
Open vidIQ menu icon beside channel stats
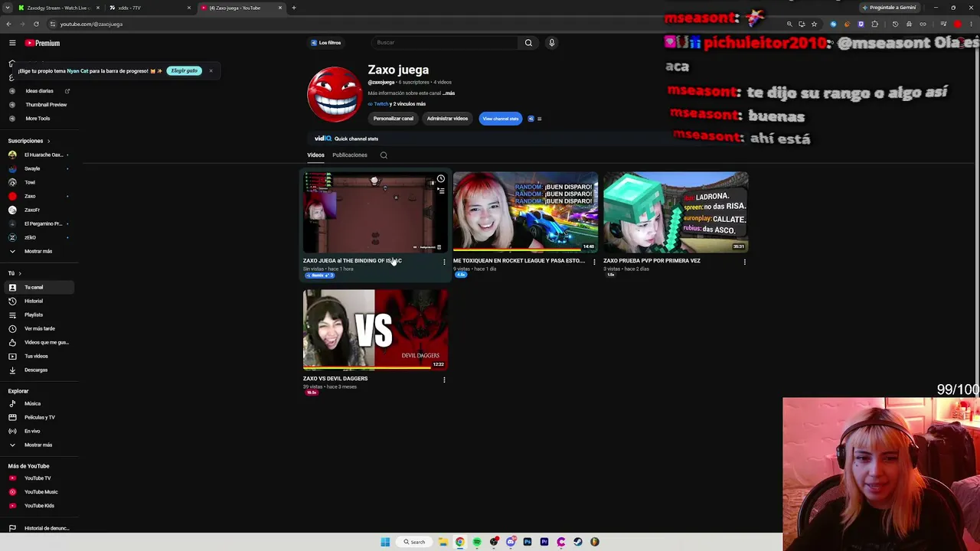(x=539, y=119)
